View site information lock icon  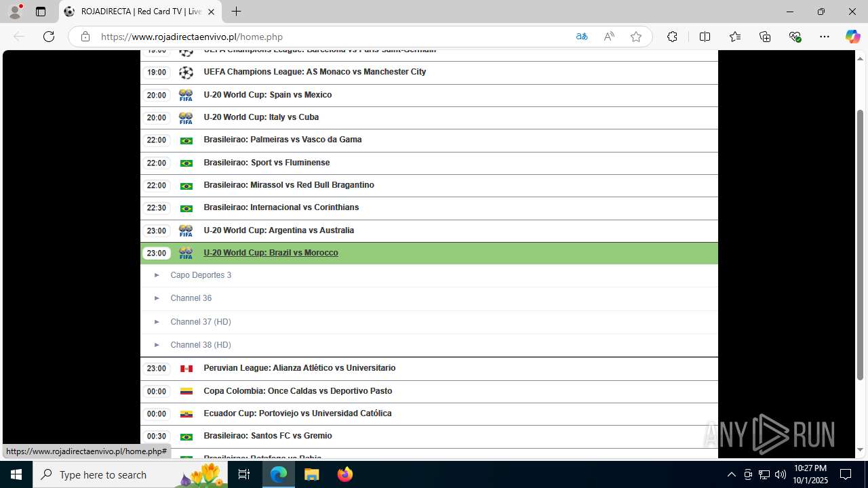(85, 37)
